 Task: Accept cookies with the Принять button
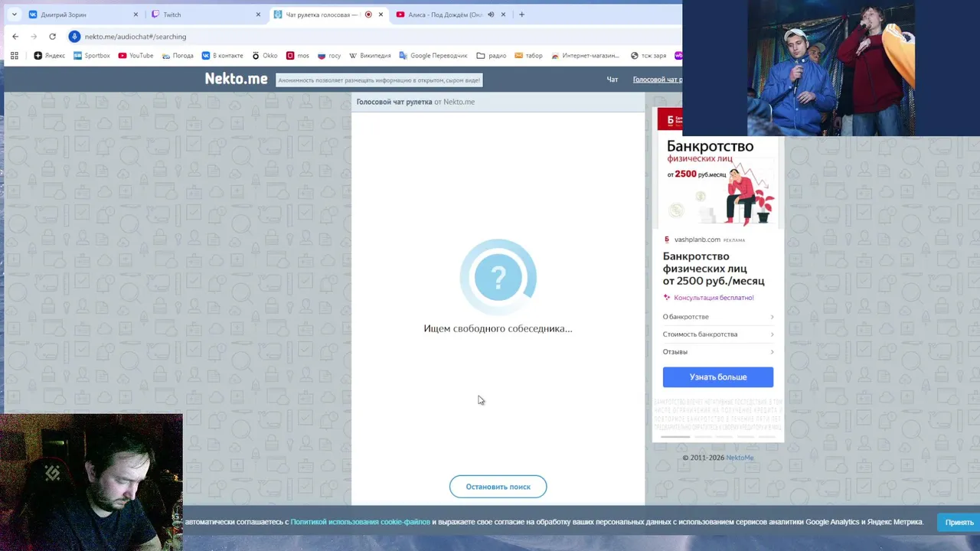tap(959, 522)
